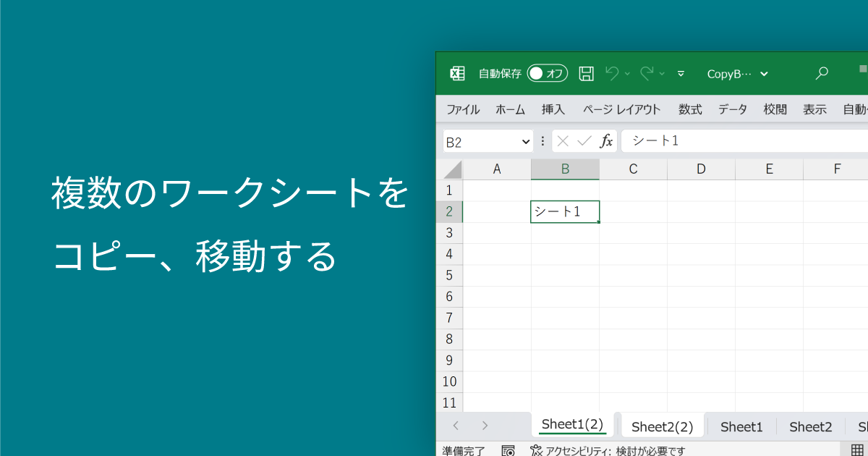Viewport: 868px width, 456px height.
Task: Click the Save icon in the title bar
Action: coord(587,73)
